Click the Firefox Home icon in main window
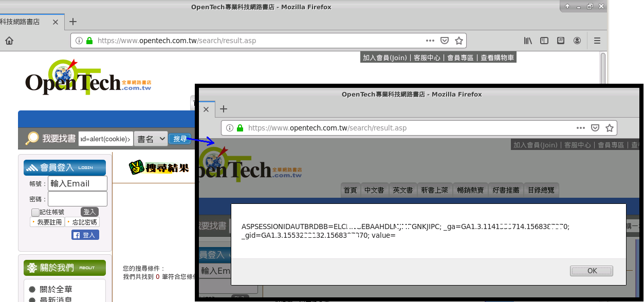 [x=9, y=41]
